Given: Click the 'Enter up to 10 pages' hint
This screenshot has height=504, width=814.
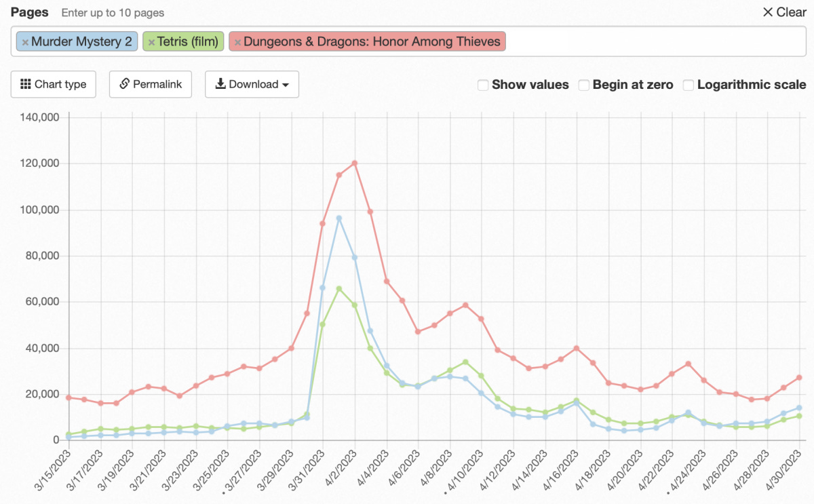Looking at the screenshot, I should (113, 13).
